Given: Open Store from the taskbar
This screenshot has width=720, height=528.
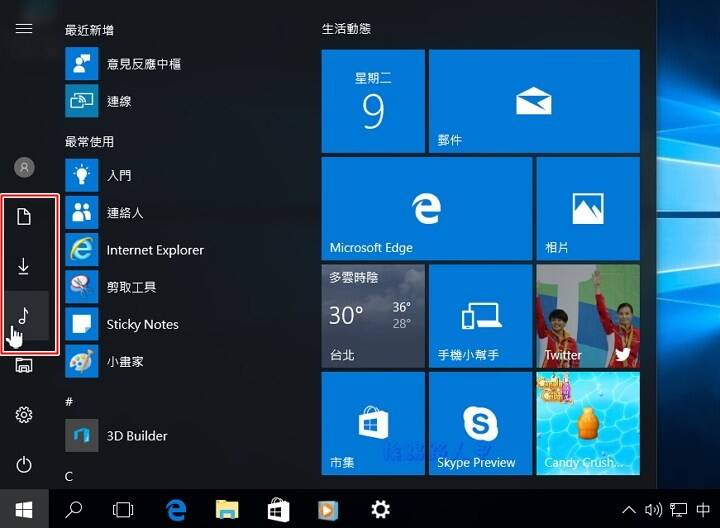Looking at the screenshot, I should click(x=279, y=510).
